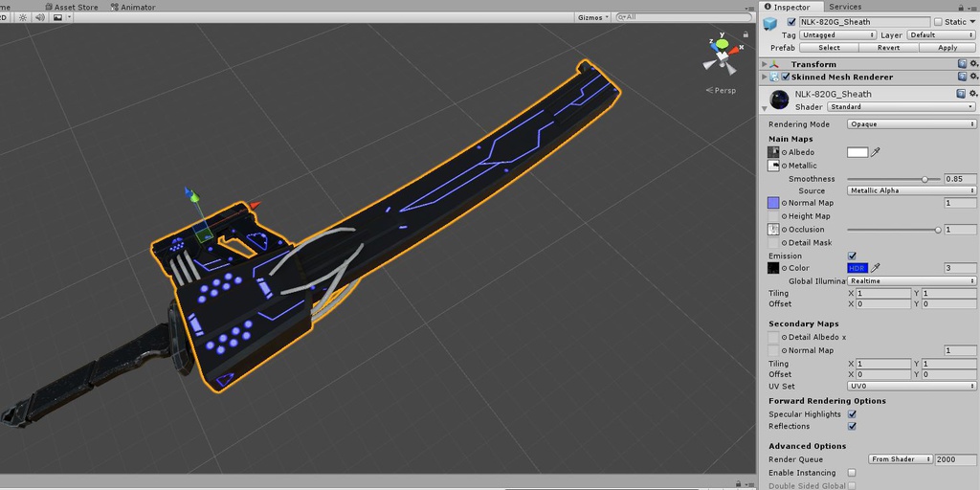This screenshot has height=490, width=980.
Task: Enable the Static checkbox
Action: tap(937, 22)
